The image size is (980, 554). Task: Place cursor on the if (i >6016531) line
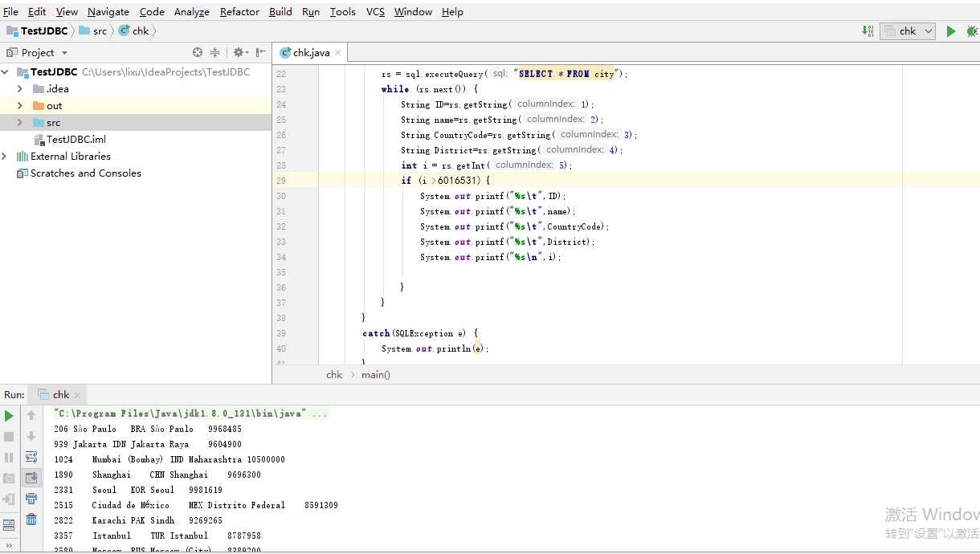446,181
